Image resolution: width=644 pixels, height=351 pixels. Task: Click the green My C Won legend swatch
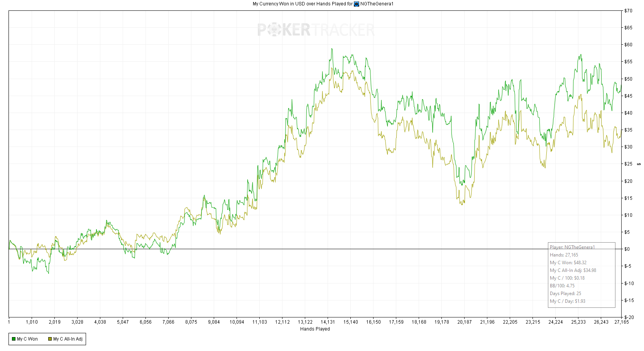coord(14,339)
